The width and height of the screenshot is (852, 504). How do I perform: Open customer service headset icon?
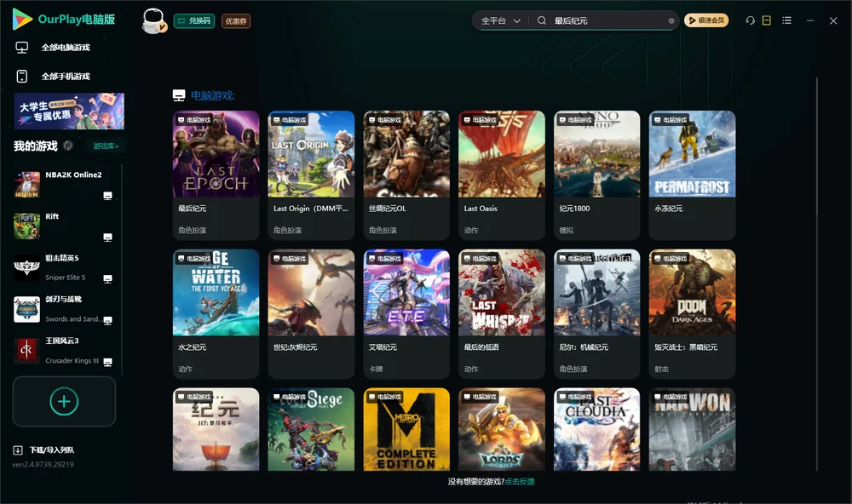point(751,20)
